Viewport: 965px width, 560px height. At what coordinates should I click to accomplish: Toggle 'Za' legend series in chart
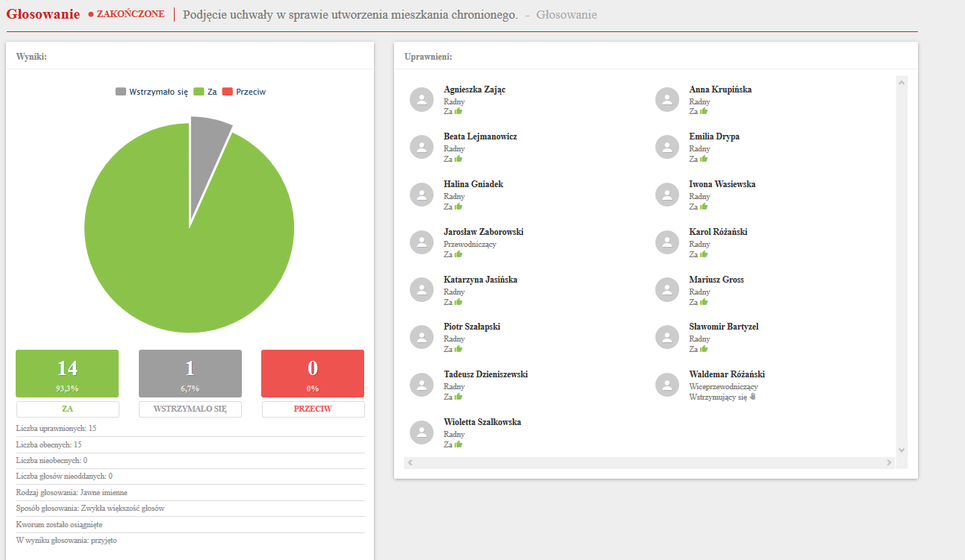[x=205, y=92]
